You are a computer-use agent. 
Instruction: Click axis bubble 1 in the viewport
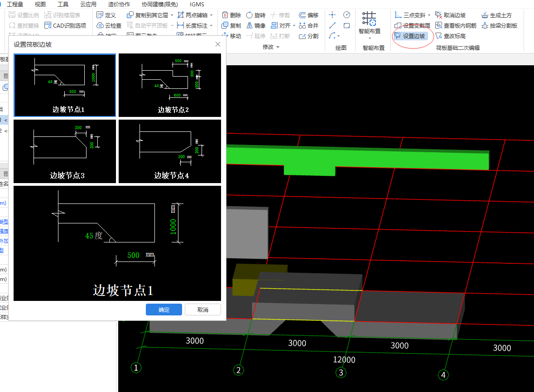[136, 368]
